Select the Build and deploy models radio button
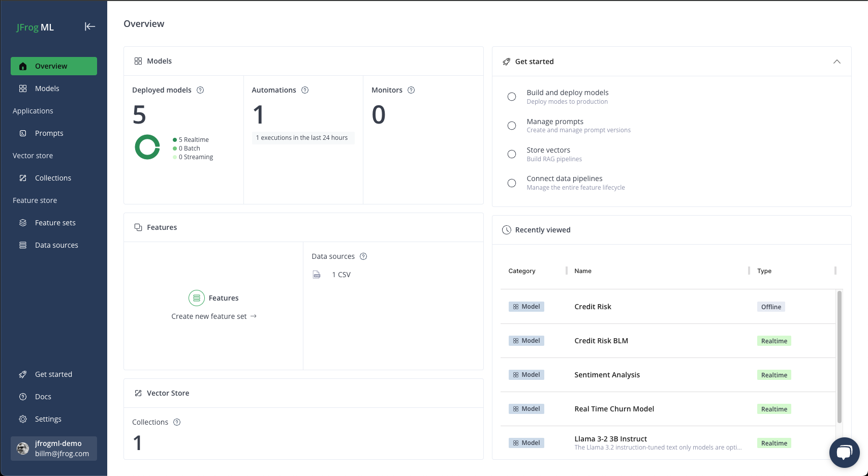The height and width of the screenshot is (476, 868). pyautogui.click(x=512, y=96)
